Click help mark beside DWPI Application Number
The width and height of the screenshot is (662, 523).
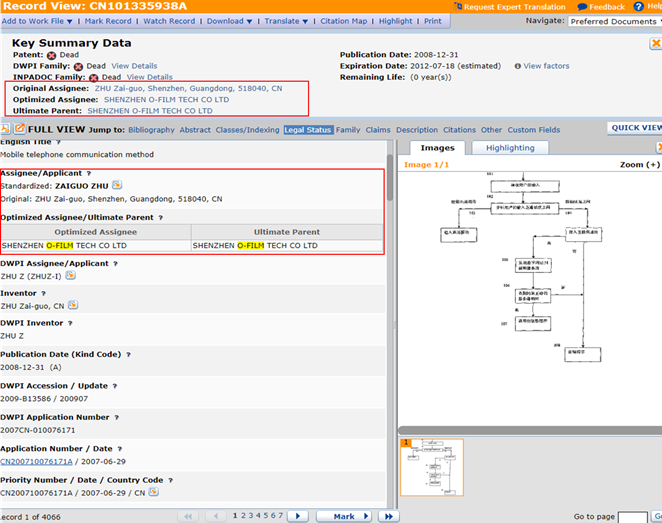pyautogui.click(x=117, y=417)
